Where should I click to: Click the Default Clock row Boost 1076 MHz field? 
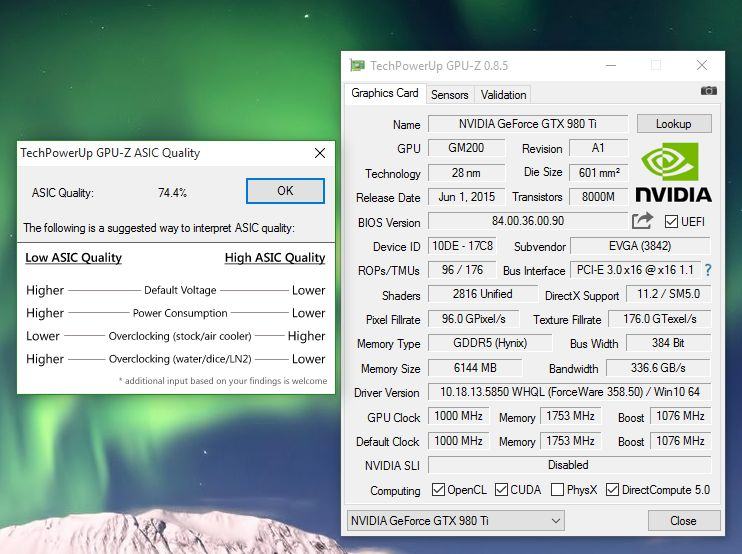680,441
